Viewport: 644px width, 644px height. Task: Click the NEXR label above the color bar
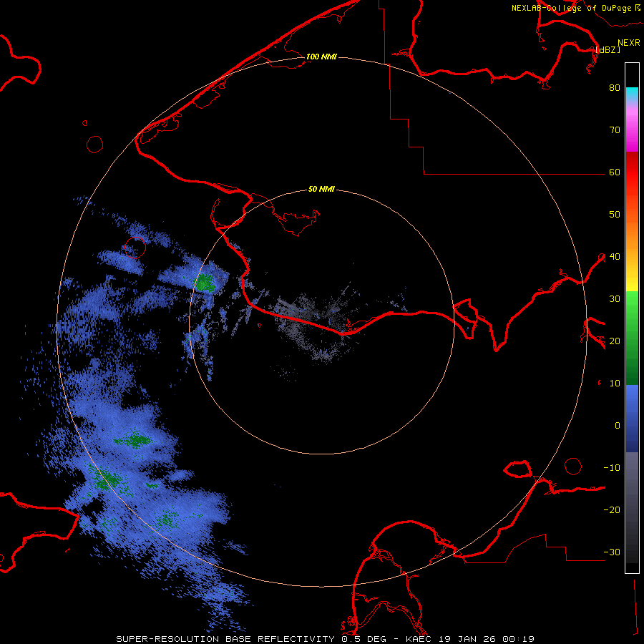[629, 43]
